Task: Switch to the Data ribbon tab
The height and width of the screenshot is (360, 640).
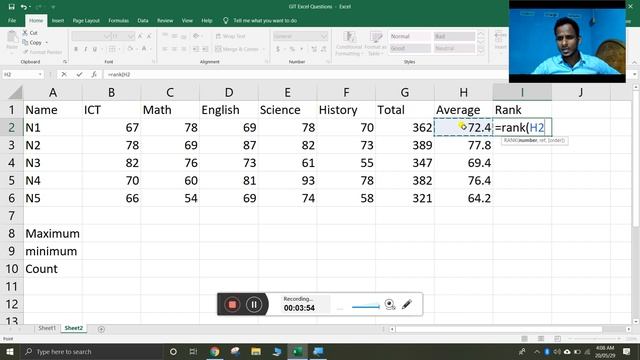Action: pyautogui.click(x=142, y=20)
